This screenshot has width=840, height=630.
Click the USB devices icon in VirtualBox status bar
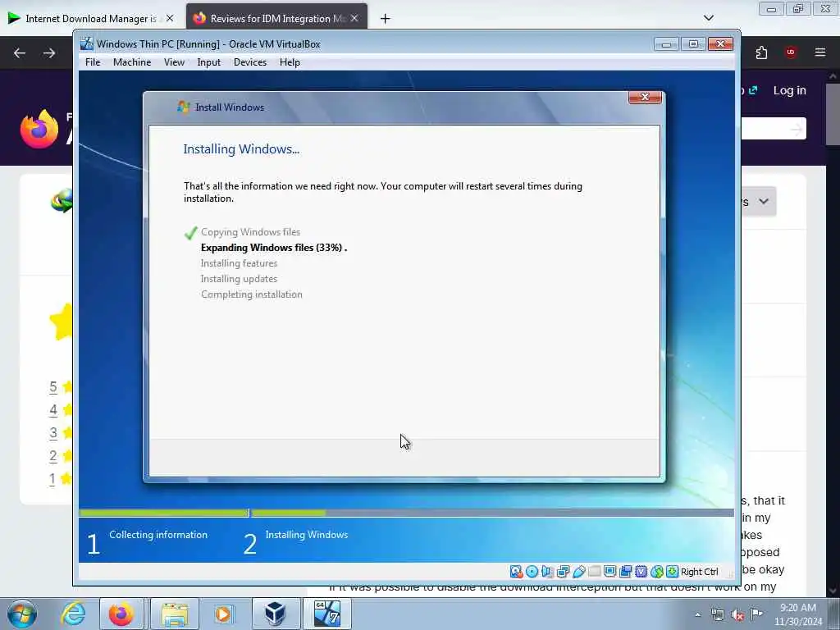[x=578, y=572]
